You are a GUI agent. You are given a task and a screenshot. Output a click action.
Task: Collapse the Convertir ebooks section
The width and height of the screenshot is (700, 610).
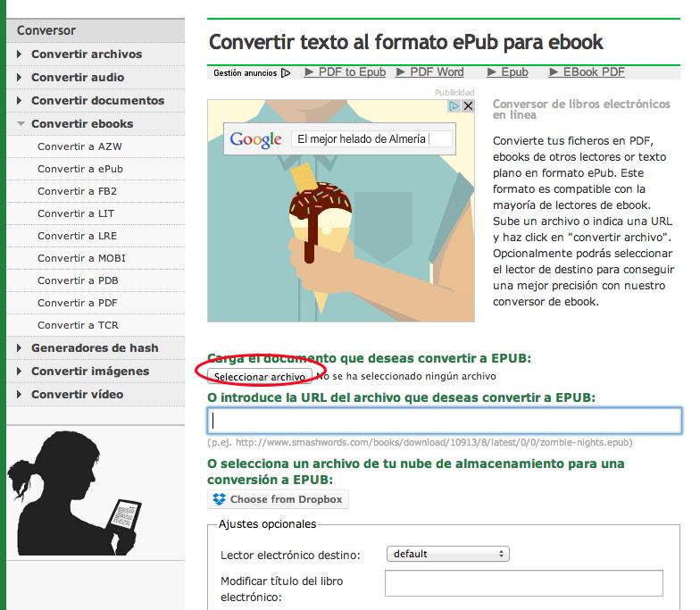point(81,124)
